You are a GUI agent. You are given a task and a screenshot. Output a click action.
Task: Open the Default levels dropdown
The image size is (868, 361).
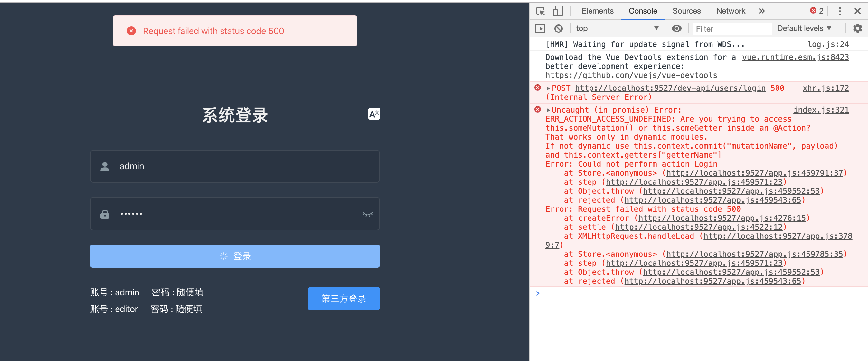point(804,29)
